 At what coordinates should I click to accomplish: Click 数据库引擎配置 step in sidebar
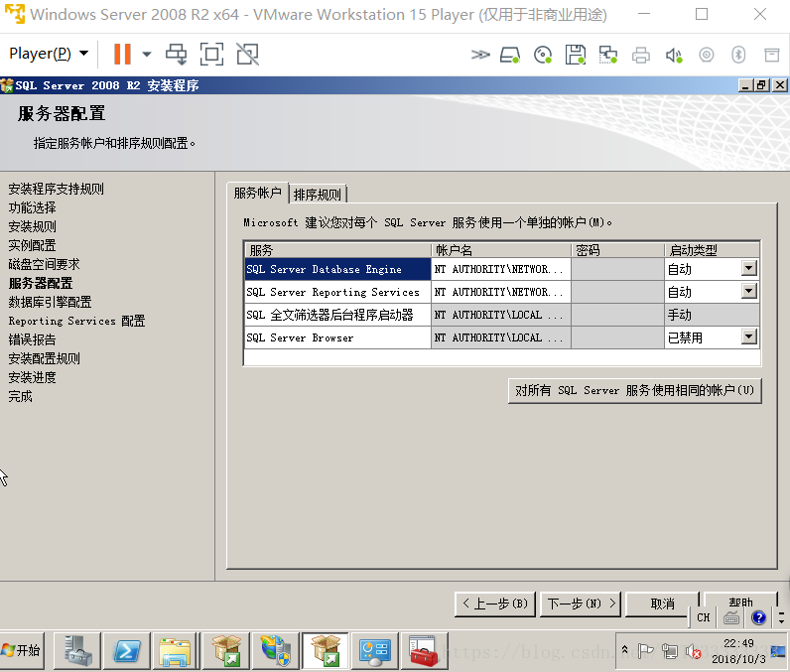coord(50,302)
